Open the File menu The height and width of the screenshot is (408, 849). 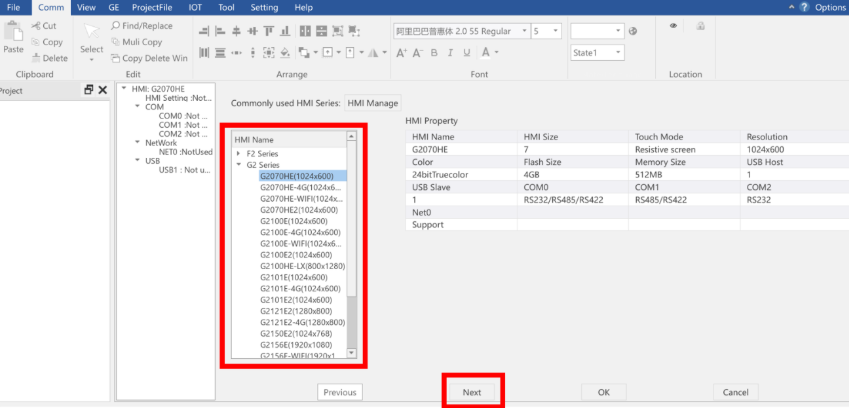[14, 8]
